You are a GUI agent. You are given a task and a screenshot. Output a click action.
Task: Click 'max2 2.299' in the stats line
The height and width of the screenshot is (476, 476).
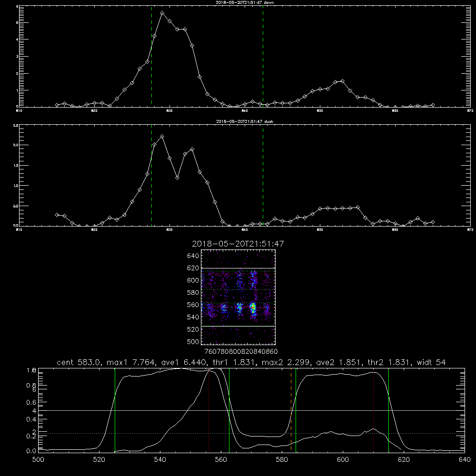(x=285, y=362)
